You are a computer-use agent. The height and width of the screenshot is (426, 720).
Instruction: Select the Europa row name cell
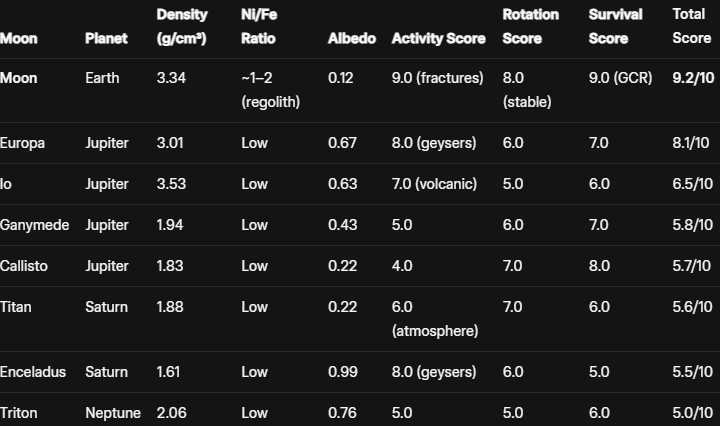(x=22, y=143)
